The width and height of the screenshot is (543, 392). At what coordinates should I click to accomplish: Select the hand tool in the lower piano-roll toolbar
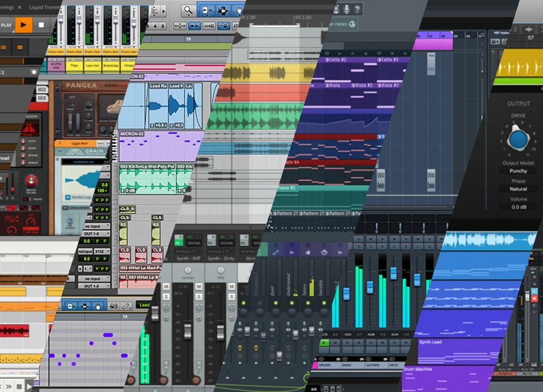98,306
